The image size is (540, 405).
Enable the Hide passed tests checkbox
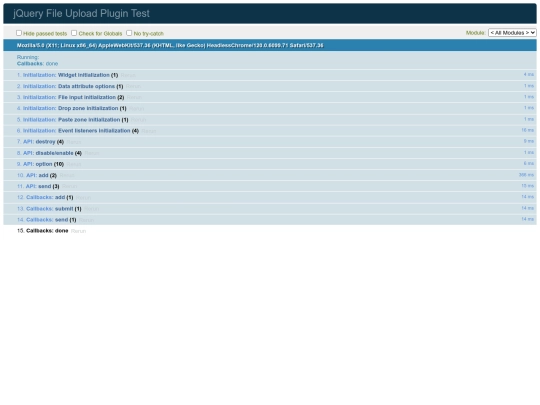click(19, 33)
